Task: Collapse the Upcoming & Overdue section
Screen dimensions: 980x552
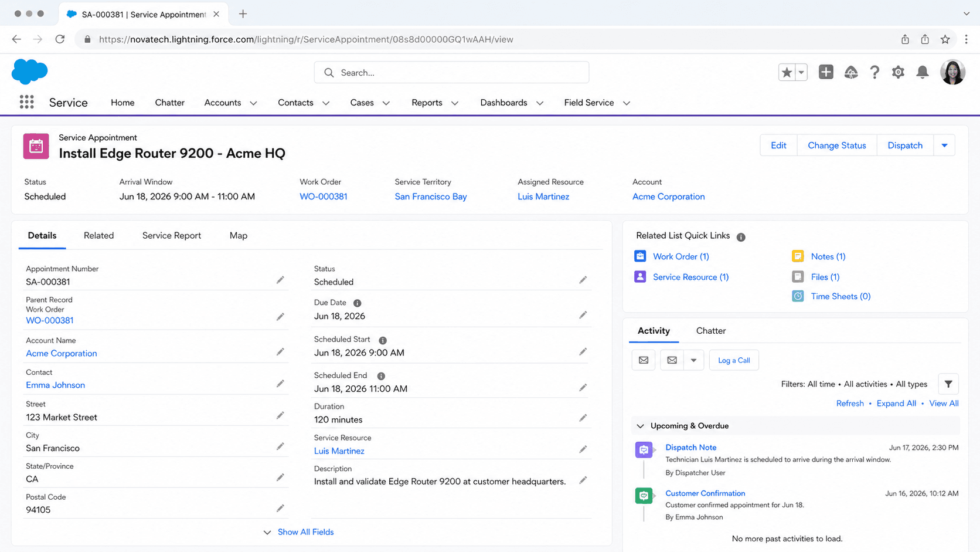Action: [640, 426]
